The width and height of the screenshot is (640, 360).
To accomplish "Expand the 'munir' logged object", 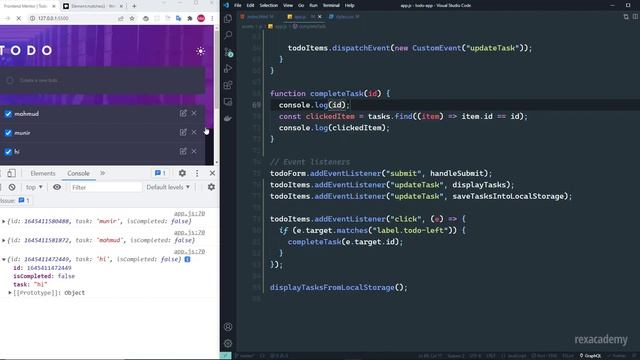I will point(4,221).
